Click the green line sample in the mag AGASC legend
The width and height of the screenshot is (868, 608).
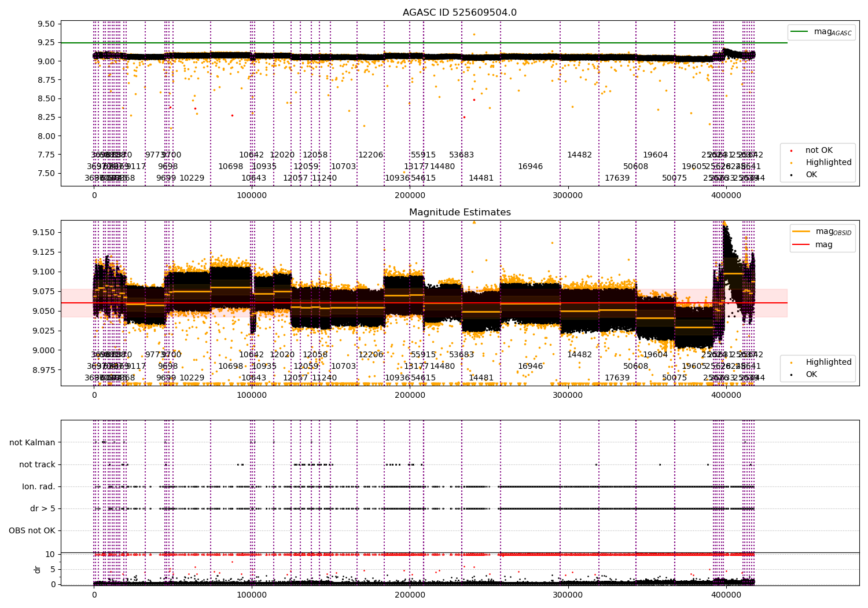tap(799, 32)
